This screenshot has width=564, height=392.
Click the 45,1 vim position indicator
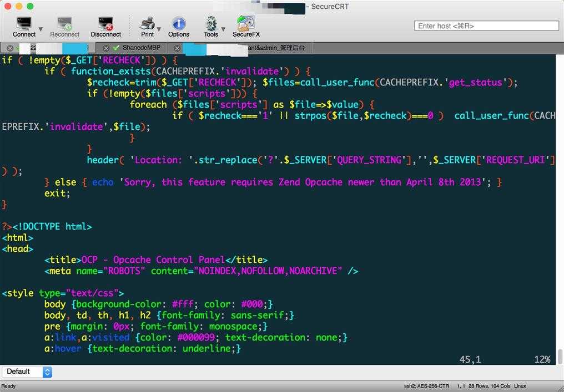[470, 360]
